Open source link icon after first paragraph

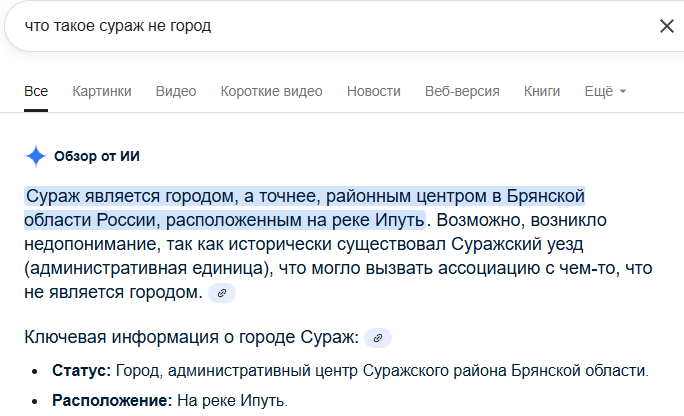tap(222, 293)
